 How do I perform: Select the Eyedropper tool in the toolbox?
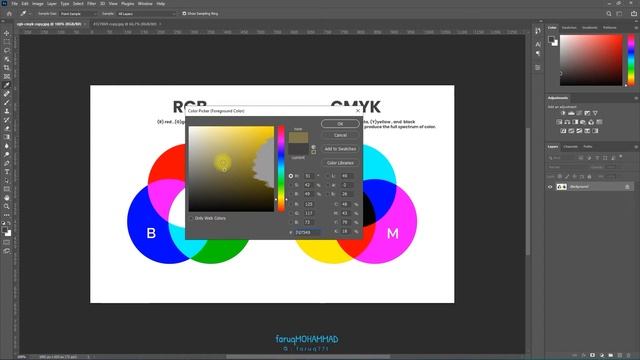[x=7, y=85]
